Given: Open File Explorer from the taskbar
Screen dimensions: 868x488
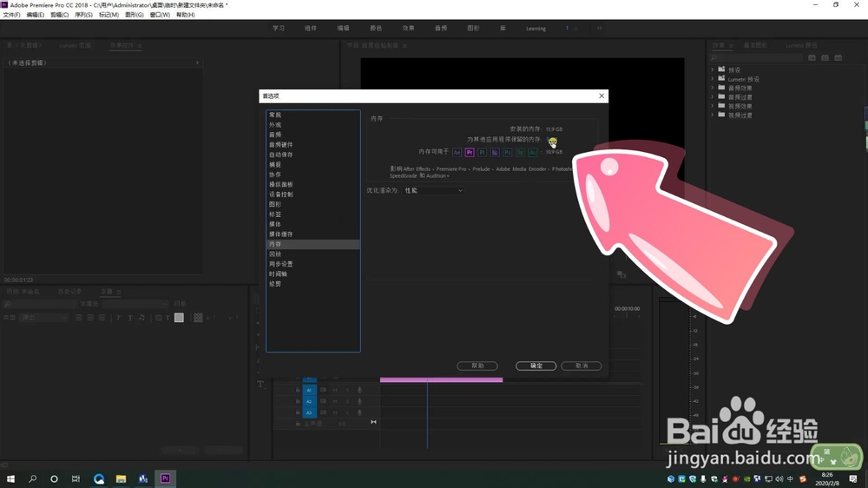Looking at the screenshot, I should 121,478.
